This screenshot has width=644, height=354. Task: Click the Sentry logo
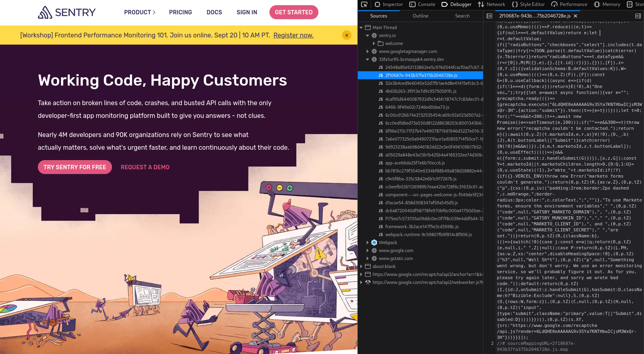coord(67,12)
